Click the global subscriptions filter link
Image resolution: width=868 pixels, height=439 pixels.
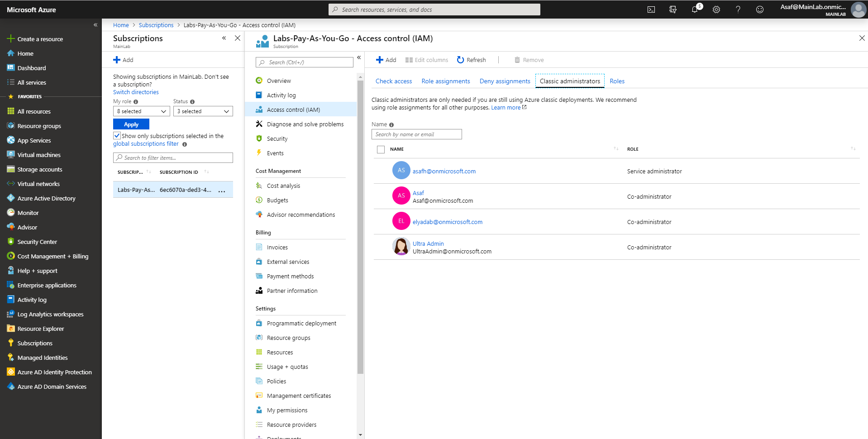point(146,143)
